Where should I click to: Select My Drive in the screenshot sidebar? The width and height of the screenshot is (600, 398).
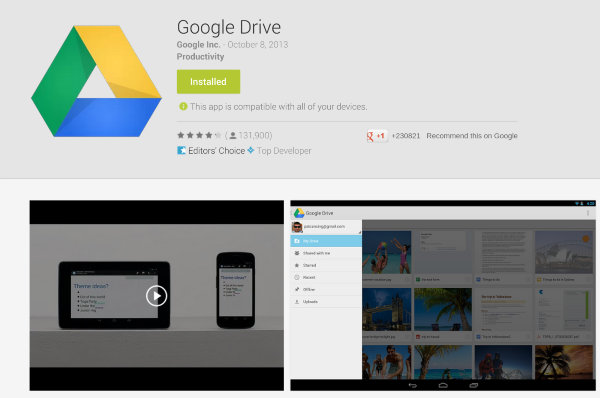326,241
